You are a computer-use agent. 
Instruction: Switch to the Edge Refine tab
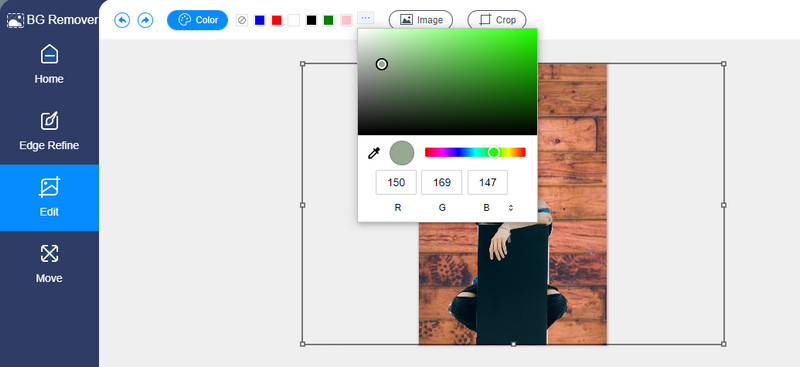(x=49, y=131)
